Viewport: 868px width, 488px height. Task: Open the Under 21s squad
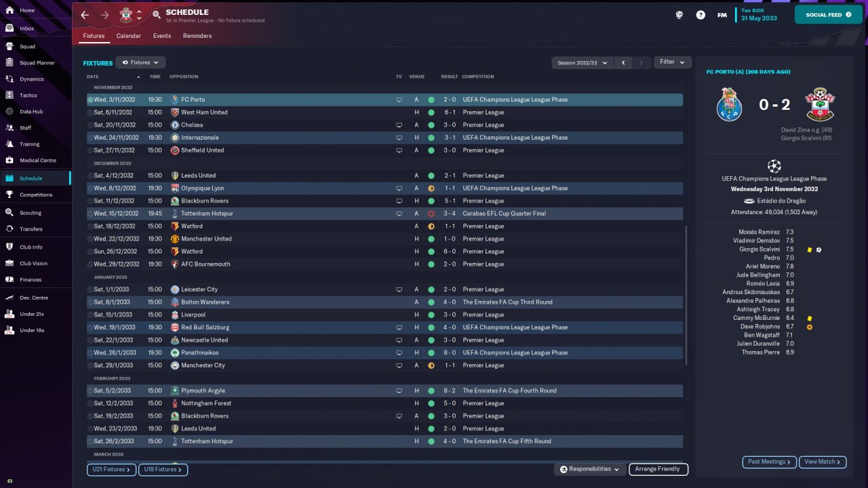pyautogui.click(x=33, y=314)
